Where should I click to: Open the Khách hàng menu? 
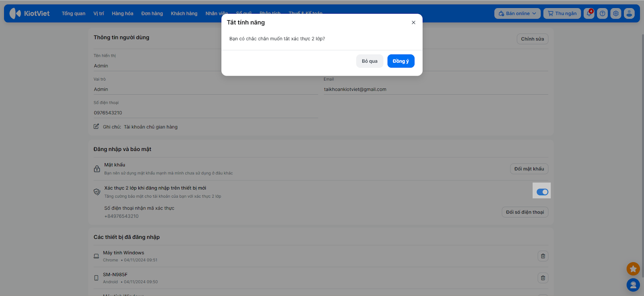tap(184, 13)
